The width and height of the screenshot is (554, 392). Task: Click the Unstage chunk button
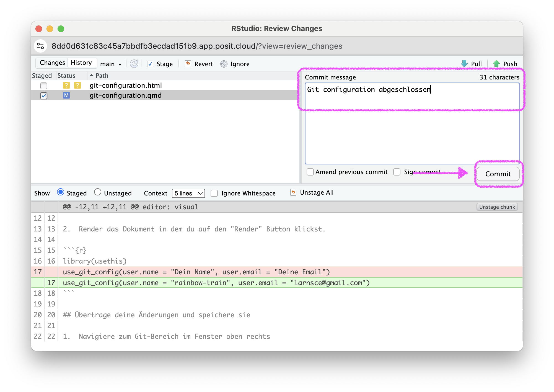click(497, 207)
